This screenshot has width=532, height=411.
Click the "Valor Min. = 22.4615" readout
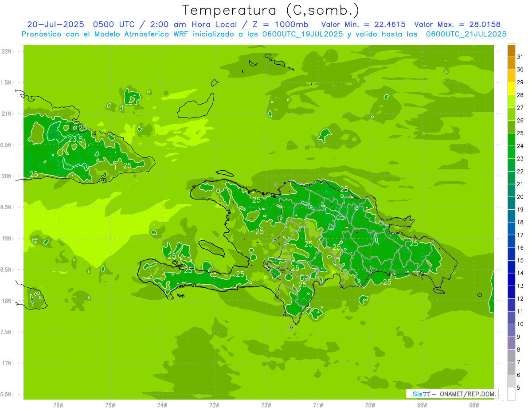click(364, 24)
